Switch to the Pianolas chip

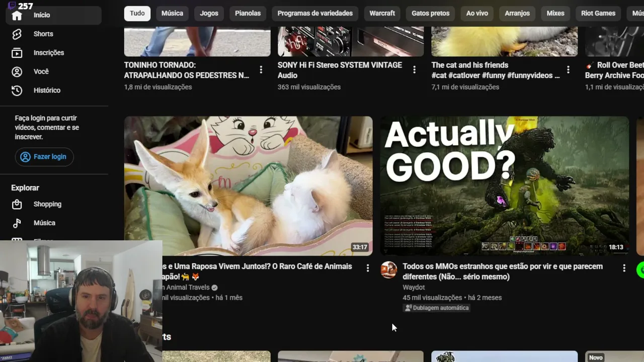pyautogui.click(x=248, y=13)
